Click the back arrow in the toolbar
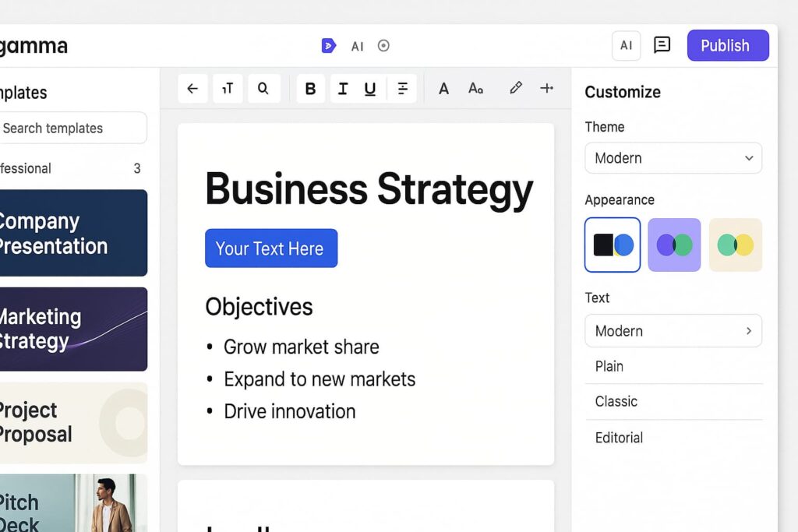Screen dimensions: 798x532 (193, 89)
